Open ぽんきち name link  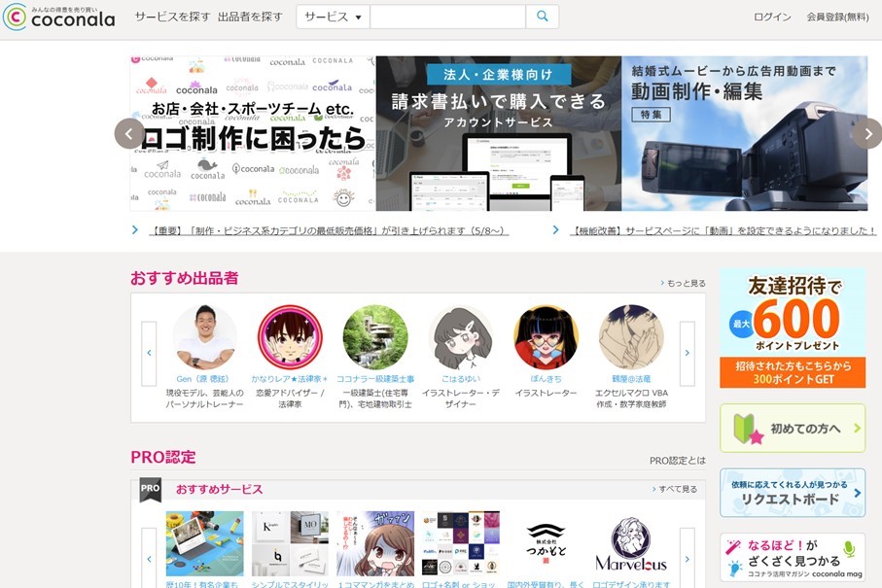pos(546,379)
